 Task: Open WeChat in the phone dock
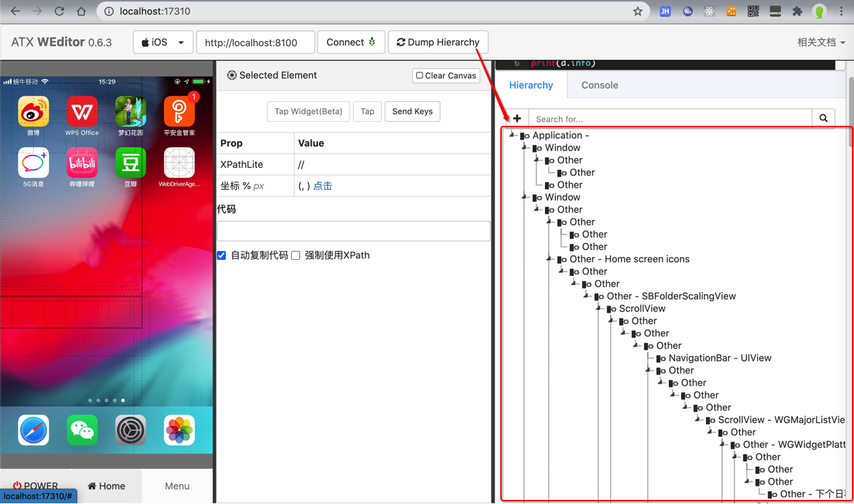point(82,430)
